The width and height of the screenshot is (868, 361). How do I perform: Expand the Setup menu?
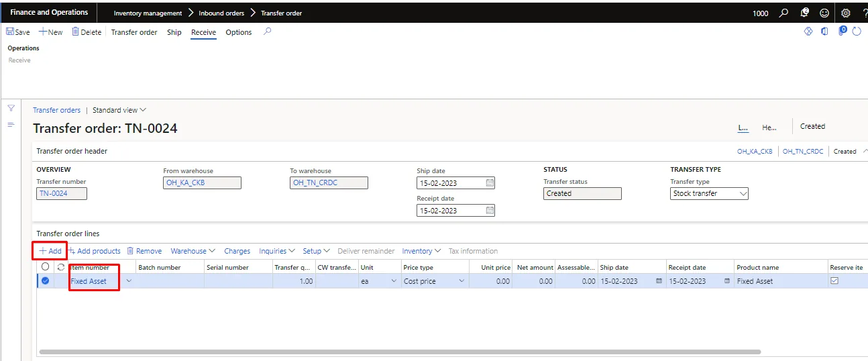point(316,251)
